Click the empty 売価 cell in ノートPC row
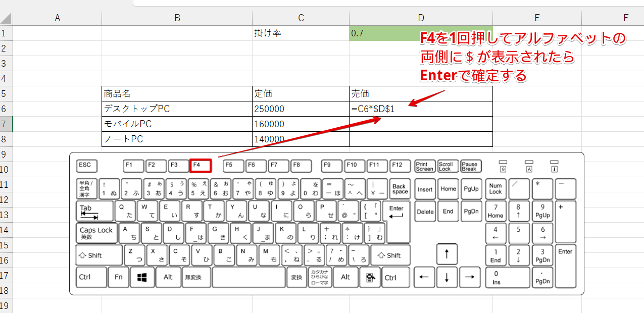The height and width of the screenshot is (313, 644). (x=421, y=139)
